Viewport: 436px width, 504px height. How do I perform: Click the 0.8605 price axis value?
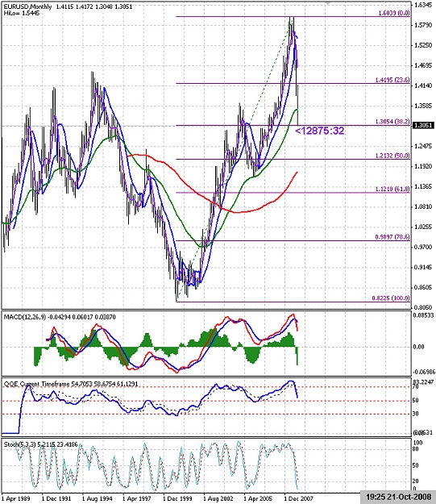point(423,287)
